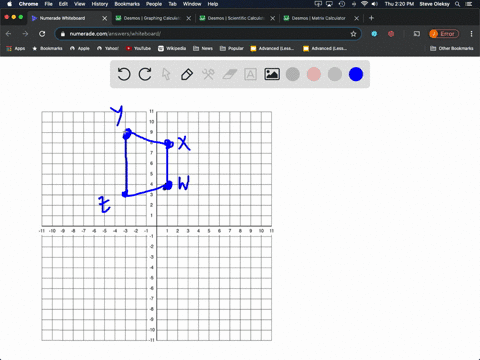Open the Wikipedia bookmark
Screen dimensions: 480x360
(x=172, y=48)
